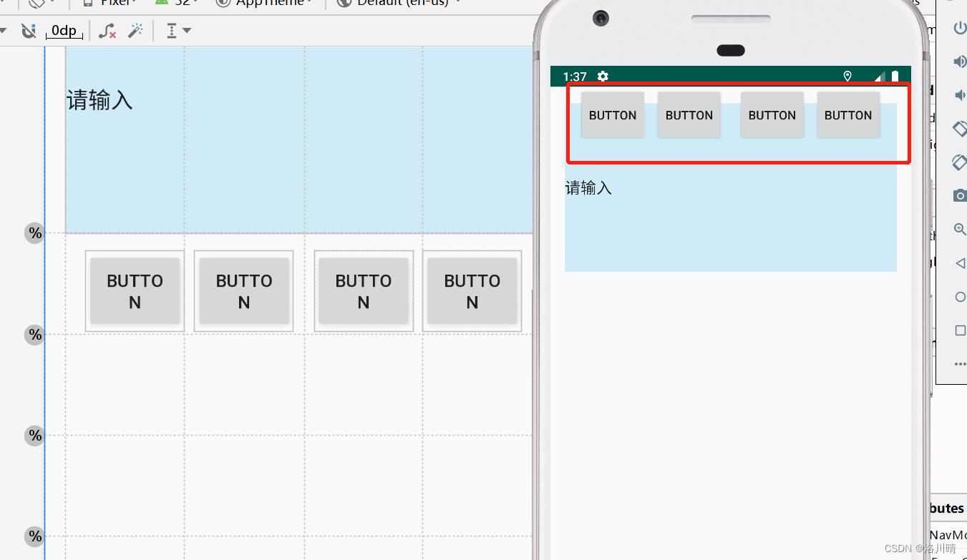The image size is (967, 560).
Task: Click the first BUTTON in the layout canvas
Action: tap(135, 291)
